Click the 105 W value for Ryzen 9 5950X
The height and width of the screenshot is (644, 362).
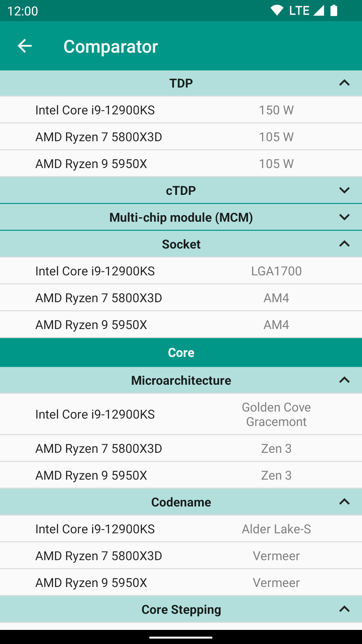point(276,164)
